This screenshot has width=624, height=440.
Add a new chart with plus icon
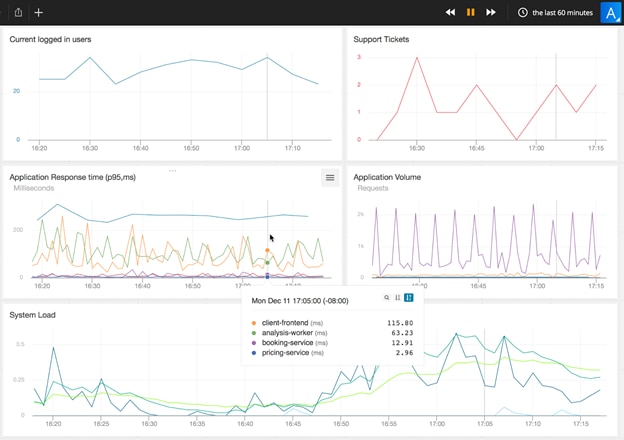pos(39,12)
